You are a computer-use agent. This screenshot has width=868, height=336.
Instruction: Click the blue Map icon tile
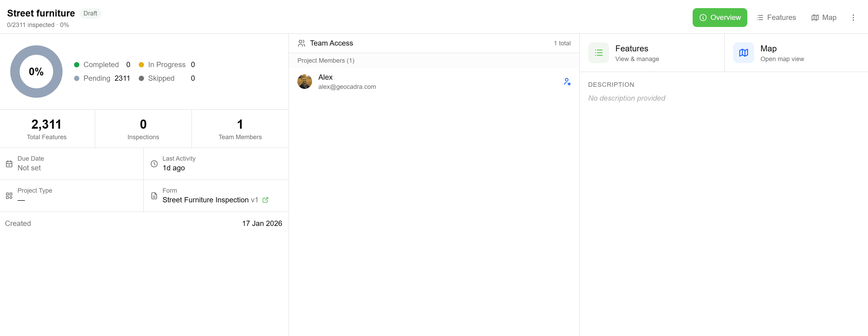pos(743,53)
